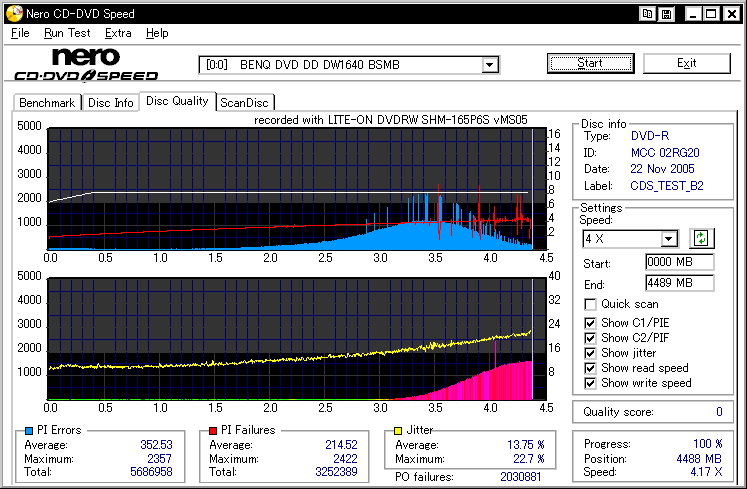Open the Run Test menu

tap(67, 33)
